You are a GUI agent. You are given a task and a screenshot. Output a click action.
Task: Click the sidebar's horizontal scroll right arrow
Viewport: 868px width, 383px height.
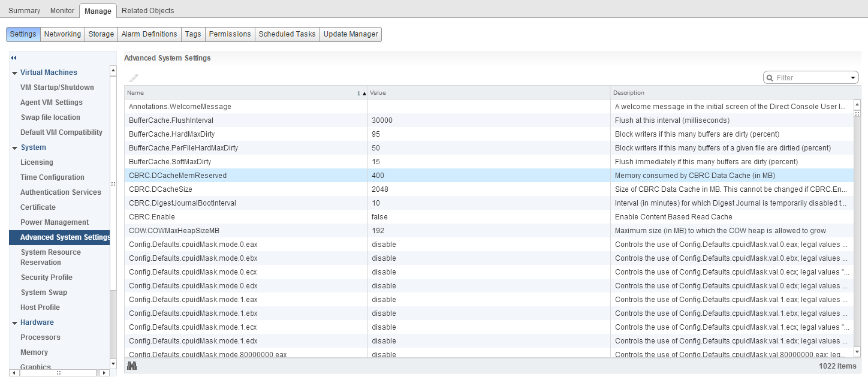pos(105,373)
